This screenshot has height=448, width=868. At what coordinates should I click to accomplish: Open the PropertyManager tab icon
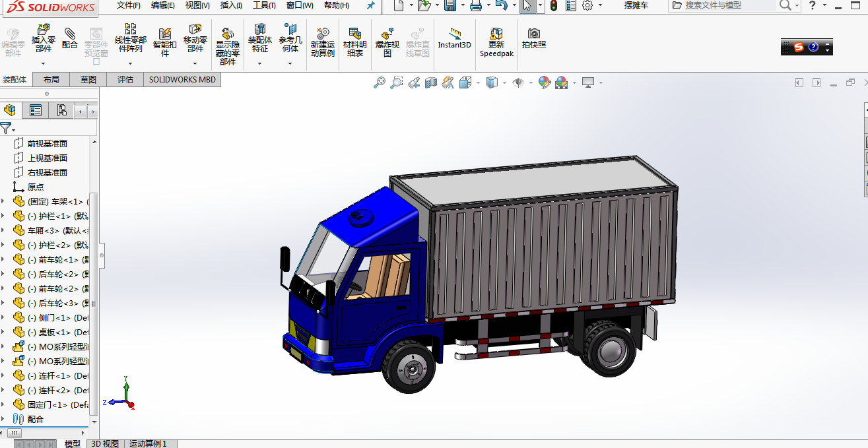(x=36, y=110)
